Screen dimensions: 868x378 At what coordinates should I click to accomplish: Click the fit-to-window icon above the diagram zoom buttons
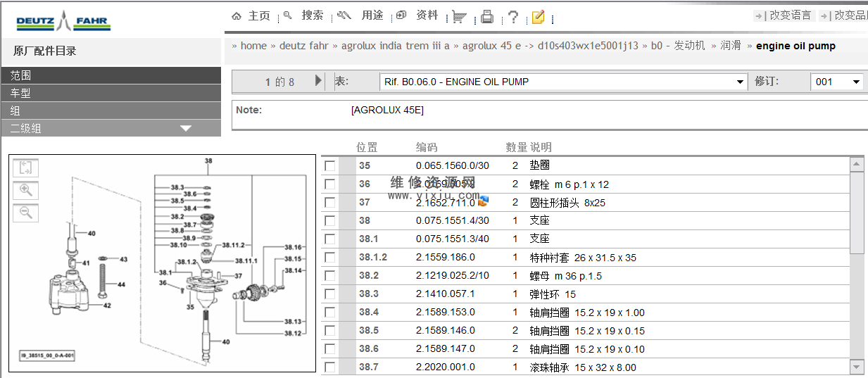26,168
